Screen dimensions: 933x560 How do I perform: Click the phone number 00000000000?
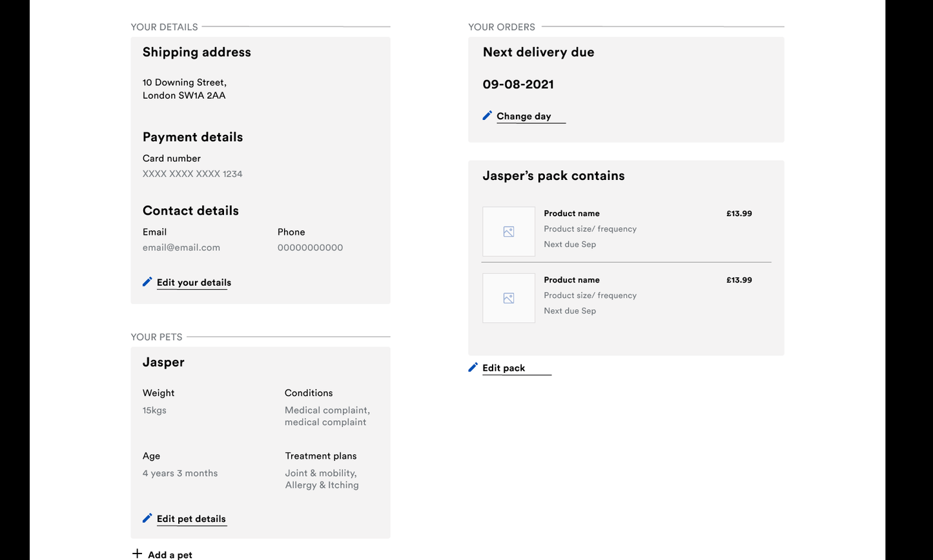point(310,248)
